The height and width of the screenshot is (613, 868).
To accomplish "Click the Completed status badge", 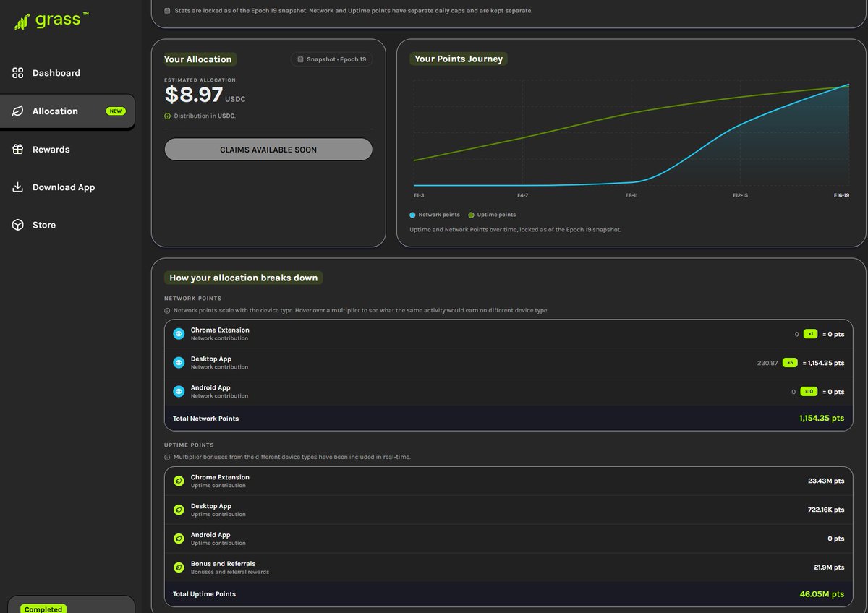I will (43, 609).
